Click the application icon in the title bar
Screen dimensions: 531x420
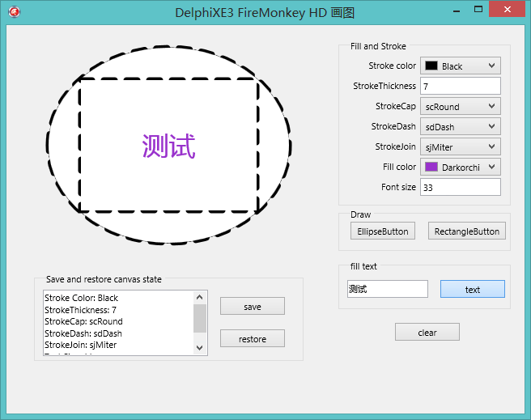tap(15, 12)
